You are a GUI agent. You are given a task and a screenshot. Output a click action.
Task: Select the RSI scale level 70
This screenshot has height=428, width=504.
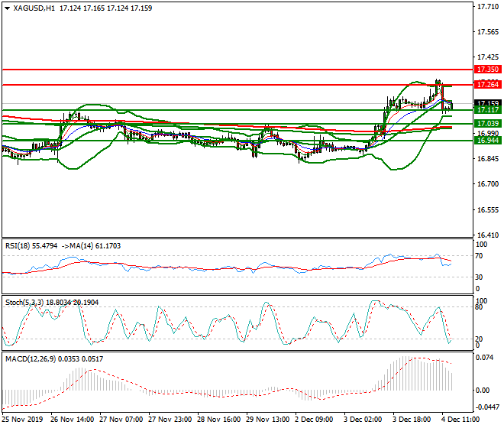coord(479,256)
